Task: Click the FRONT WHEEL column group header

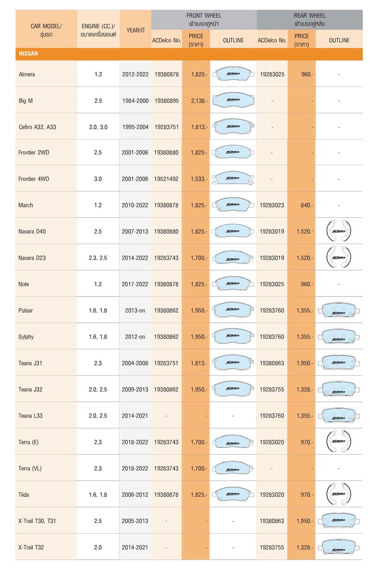Action: (x=204, y=20)
